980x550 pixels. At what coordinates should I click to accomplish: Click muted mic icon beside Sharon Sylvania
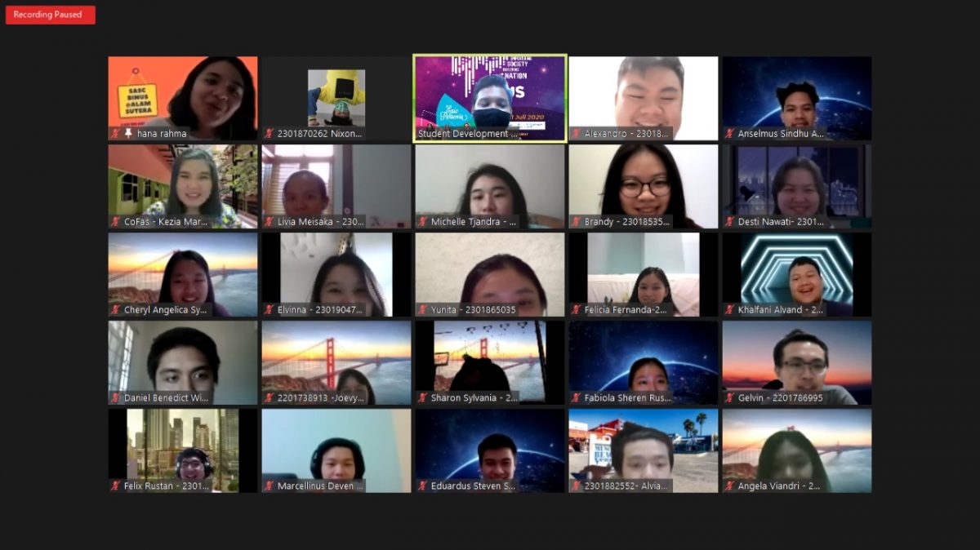coord(423,397)
